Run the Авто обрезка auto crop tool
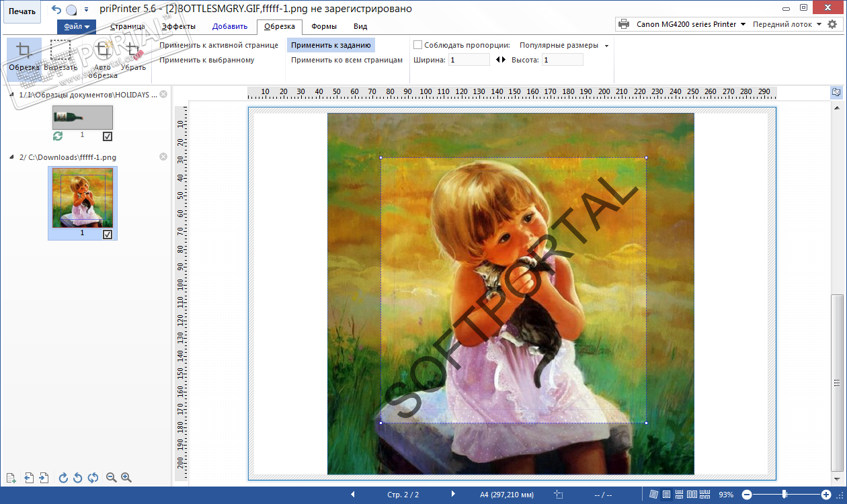Viewport: 847px width, 504px height. pyautogui.click(x=103, y=59)
